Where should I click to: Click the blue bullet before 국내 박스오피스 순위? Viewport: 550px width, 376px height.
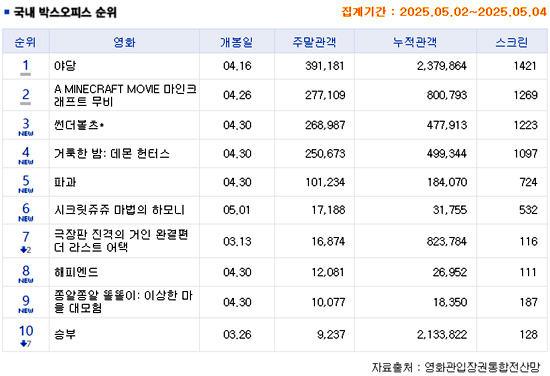pyautogui.click(x=7, y=12)
